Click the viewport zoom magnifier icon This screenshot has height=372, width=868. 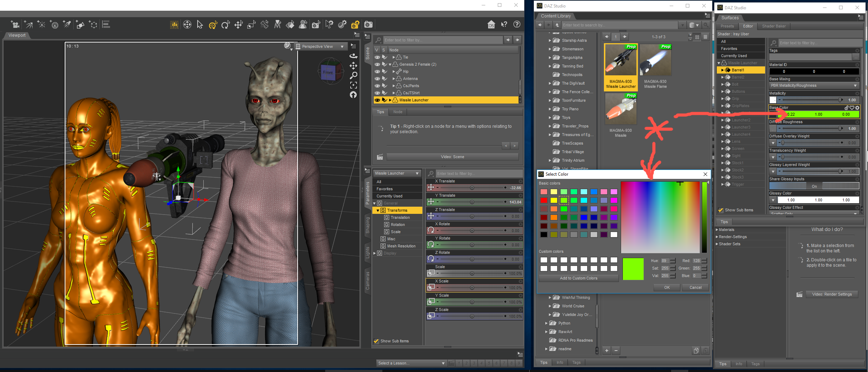pos(353,75)
